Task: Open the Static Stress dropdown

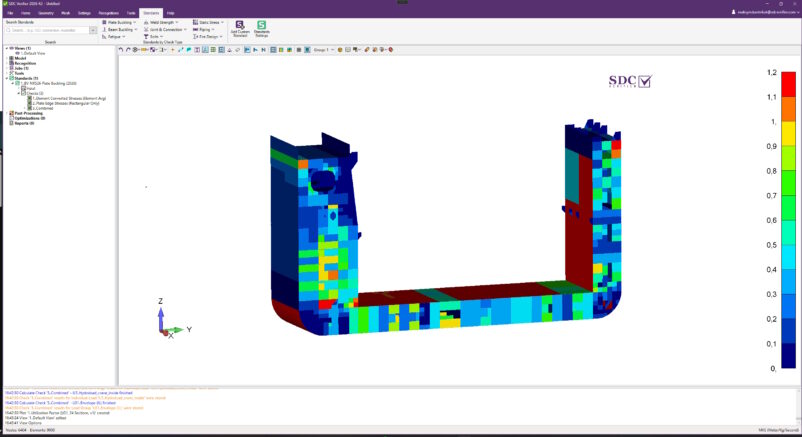Action: point(208,23)
